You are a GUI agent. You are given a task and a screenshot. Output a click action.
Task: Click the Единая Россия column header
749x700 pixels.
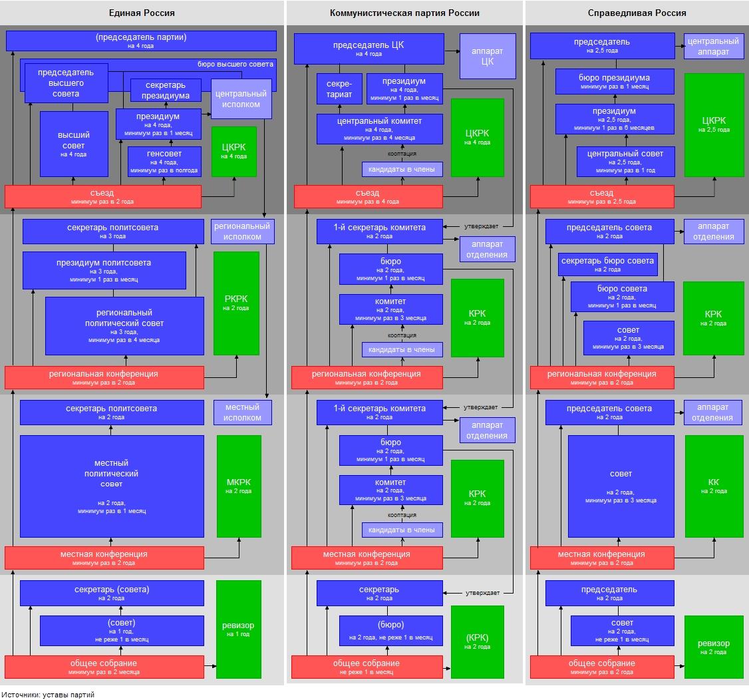[x=142, y=13]
